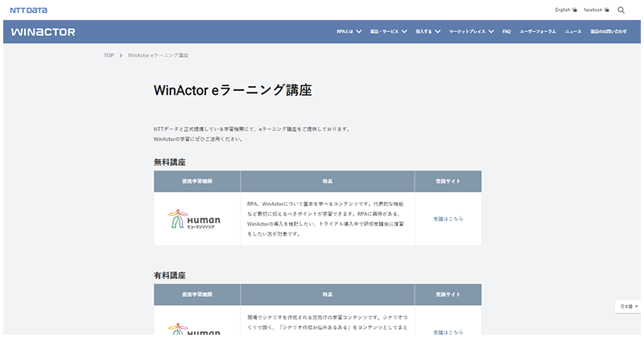Open the ユーザーフォーラム menu item
The height and width of the screenshot is (338, 644).
coord(538,31)
